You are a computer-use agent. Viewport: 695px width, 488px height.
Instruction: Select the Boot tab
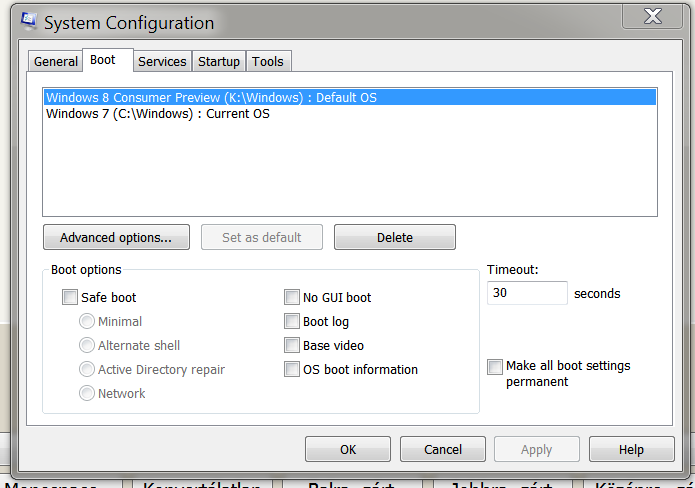coord(108,60)
